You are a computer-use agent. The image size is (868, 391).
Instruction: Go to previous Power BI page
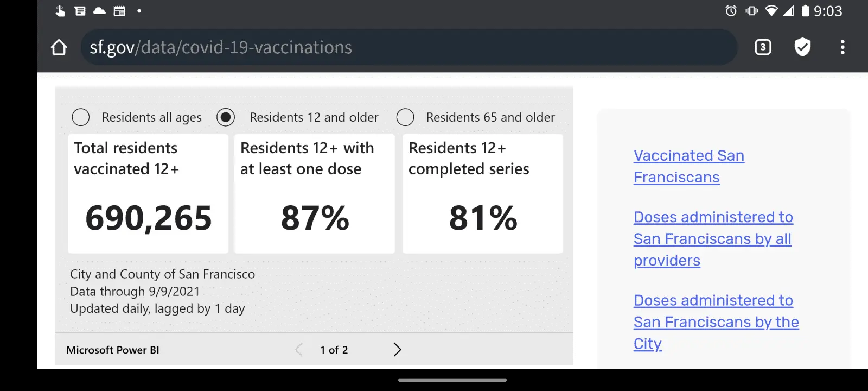(299, 350)
